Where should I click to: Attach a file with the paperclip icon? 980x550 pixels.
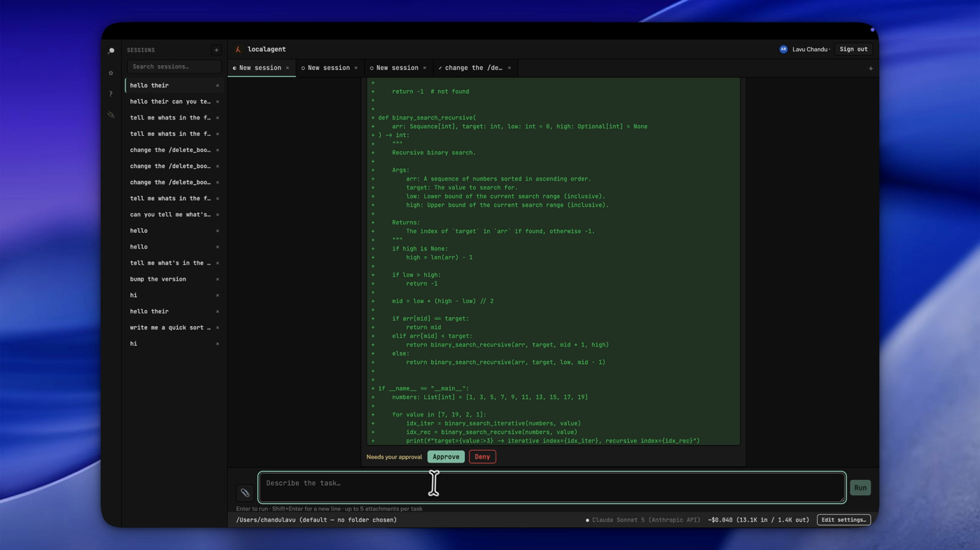point(245,493)
